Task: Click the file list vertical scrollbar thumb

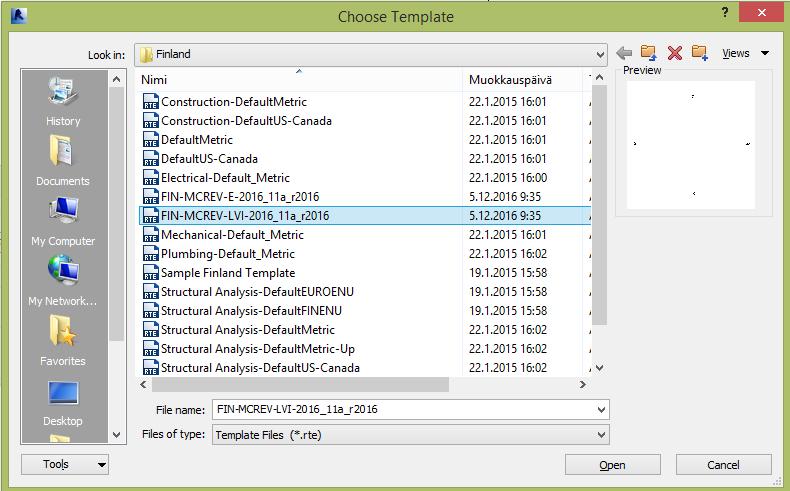Action: click(x=600, y=205)
